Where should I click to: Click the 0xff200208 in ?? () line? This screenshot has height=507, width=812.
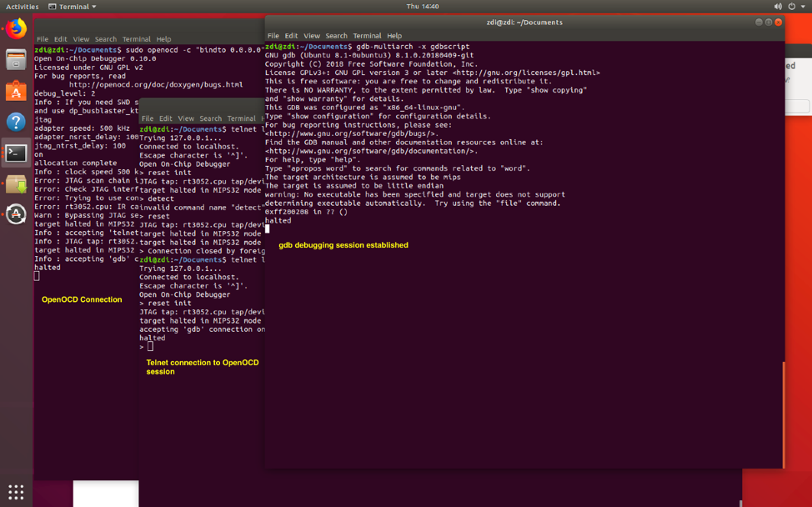(x=306, y=212)
